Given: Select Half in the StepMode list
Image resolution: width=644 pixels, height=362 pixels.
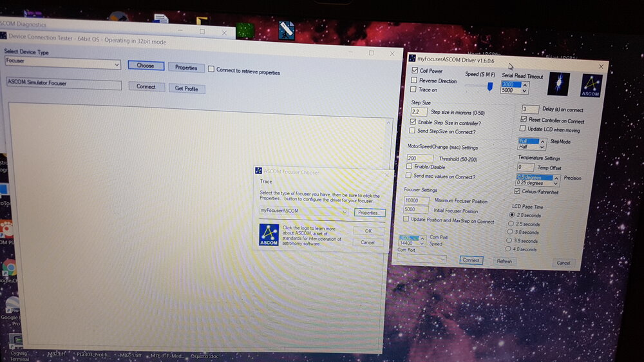Looking at the screenshot, I should coord(524,147).
